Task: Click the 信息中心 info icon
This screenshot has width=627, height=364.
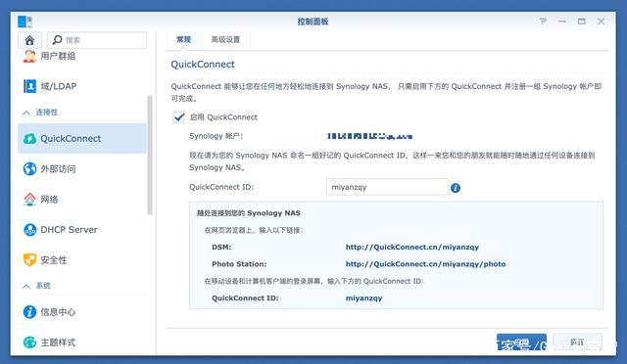Action: [x=30, y=312]
